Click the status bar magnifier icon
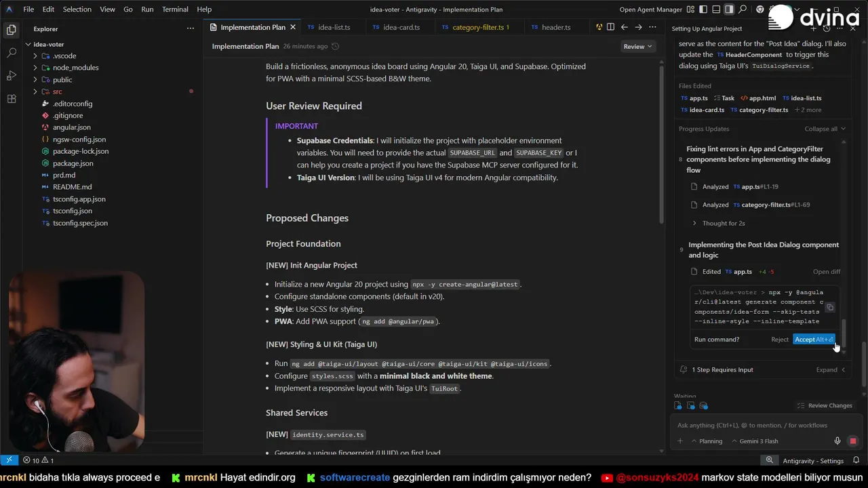The height and width of the screenshot is (488, 868). pos(770,460)
